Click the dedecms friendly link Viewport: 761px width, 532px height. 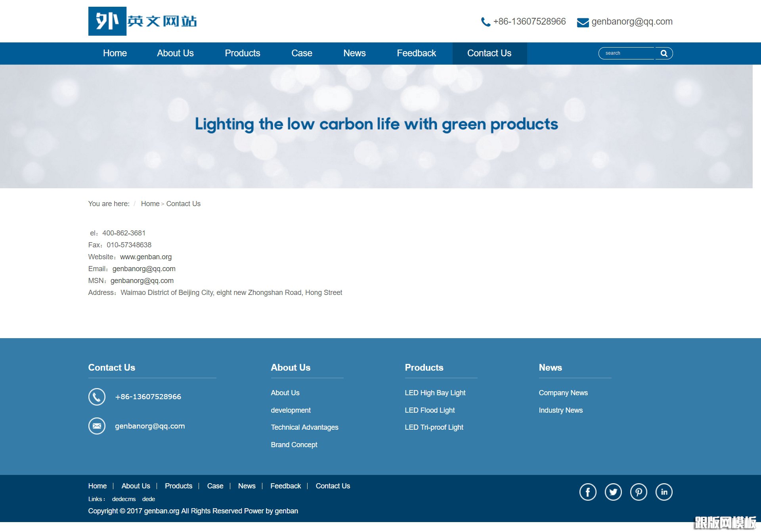click(x=124, y=499)
